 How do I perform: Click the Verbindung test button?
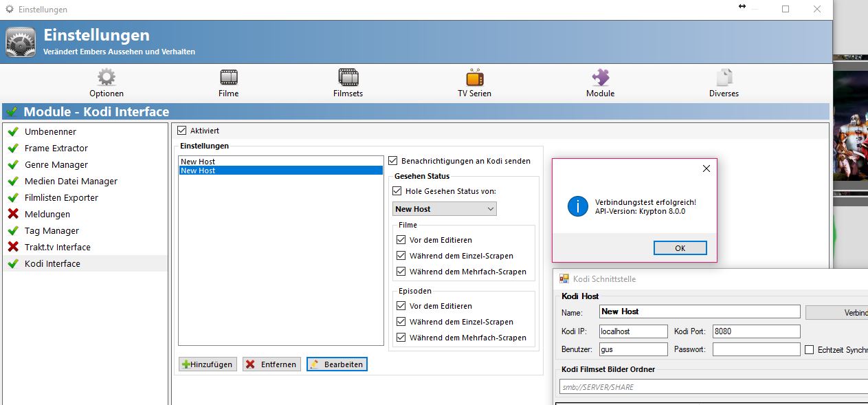pos(836,312)
